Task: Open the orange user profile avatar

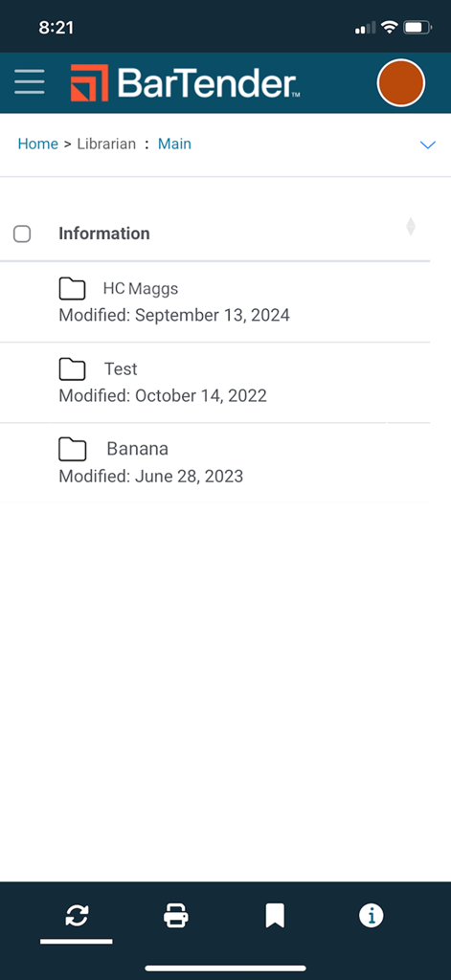Action: 401,82
